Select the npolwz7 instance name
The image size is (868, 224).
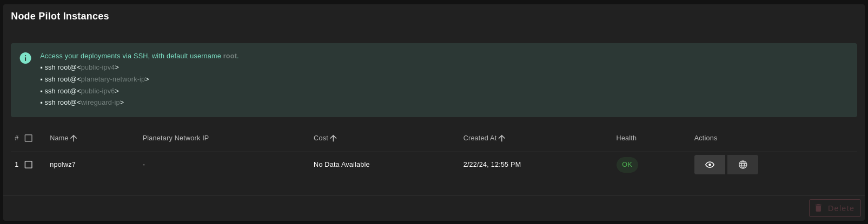pos(63,165)
